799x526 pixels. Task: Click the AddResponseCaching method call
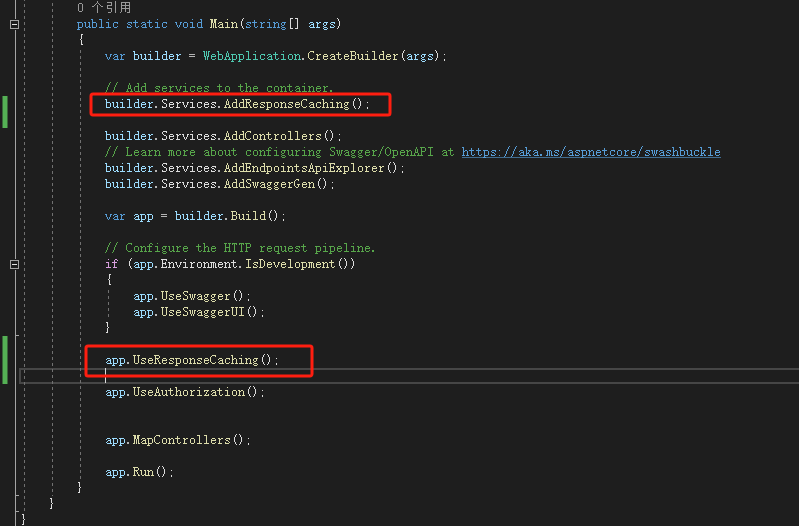click(x=286, y=104)
